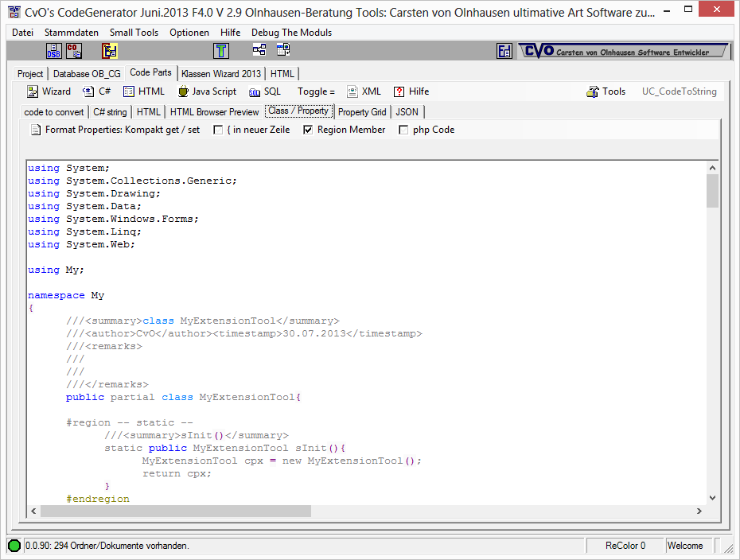The image size is (740, 560).
Task: Open the JSON tab
Action: click(407, 112)
